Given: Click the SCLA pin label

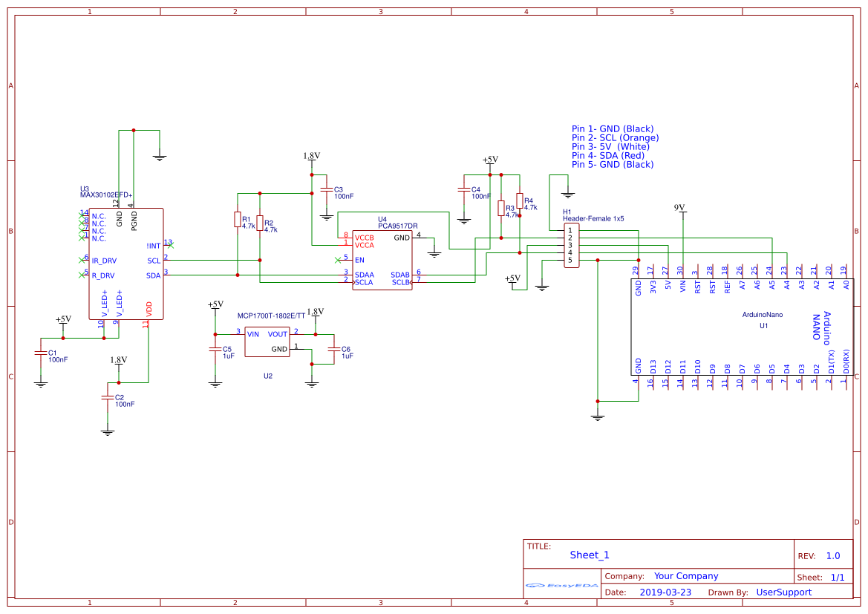Looking at the screenshot, I should pyautogui.click(x=364, y=282).
